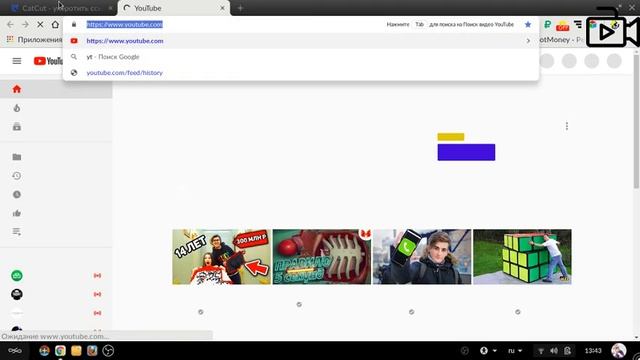The image size is (640, 360).
Task: Open the 14 ЛЕТ video thumbnail
Action: 221,257
